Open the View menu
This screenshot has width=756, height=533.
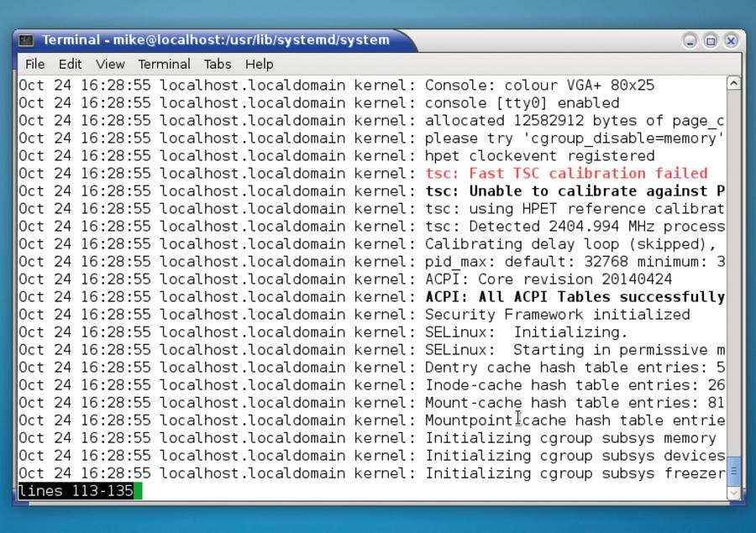point(110,64)
